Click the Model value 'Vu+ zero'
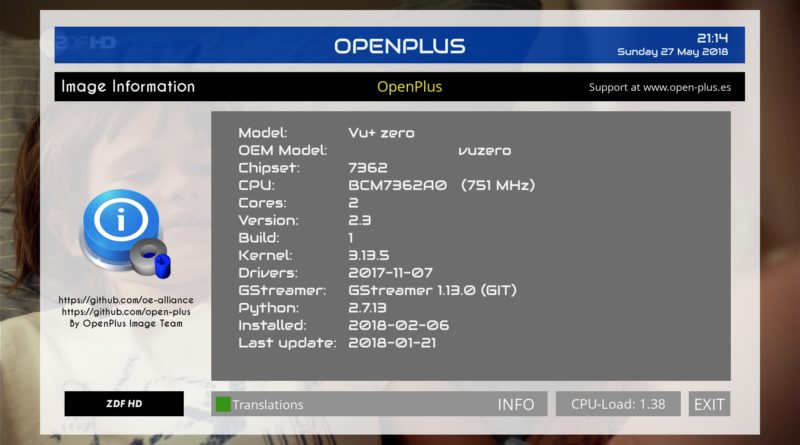 click(381, 133)
